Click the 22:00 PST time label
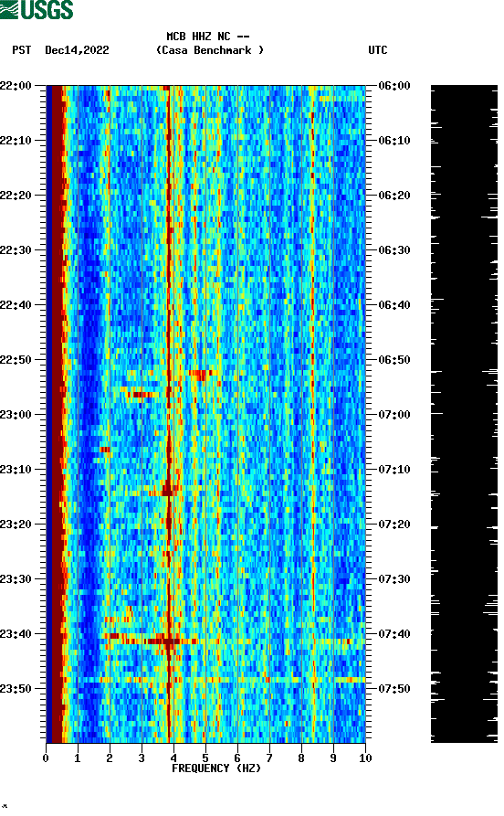 (x=16, y=85)
